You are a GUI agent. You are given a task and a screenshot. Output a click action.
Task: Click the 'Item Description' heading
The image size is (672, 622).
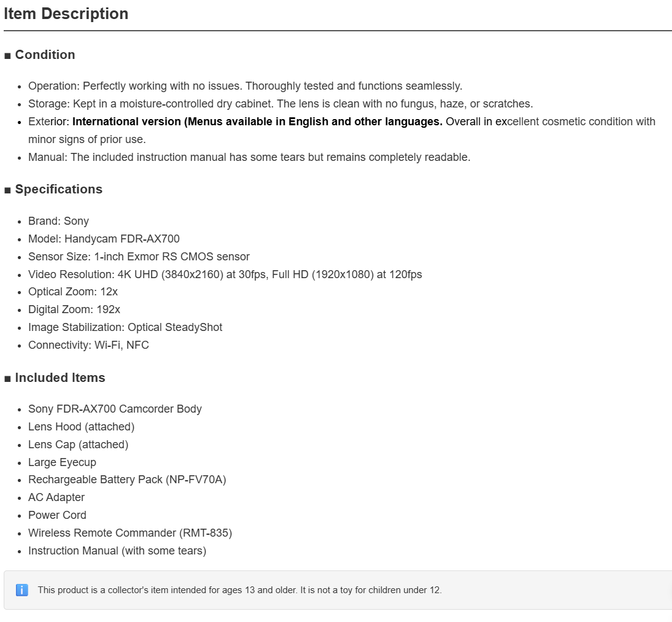[x=66, y=14]
